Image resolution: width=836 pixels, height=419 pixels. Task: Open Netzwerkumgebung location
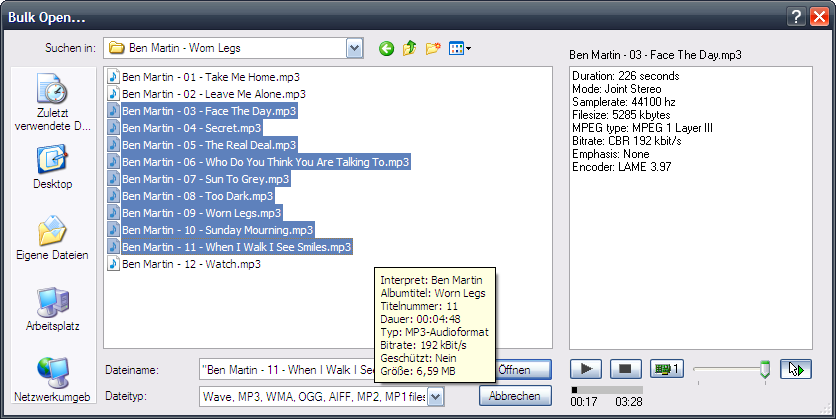click(x=52, y=380)
